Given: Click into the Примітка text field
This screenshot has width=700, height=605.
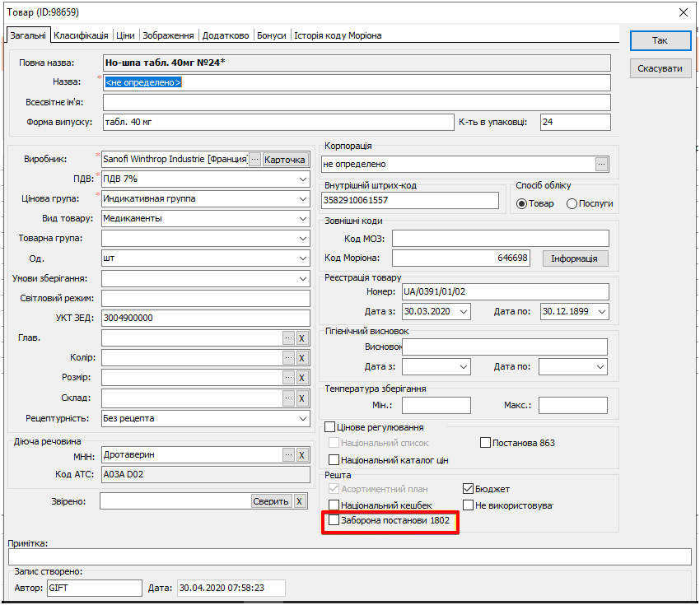Looking at the screenshot, I should pos(349,557).
